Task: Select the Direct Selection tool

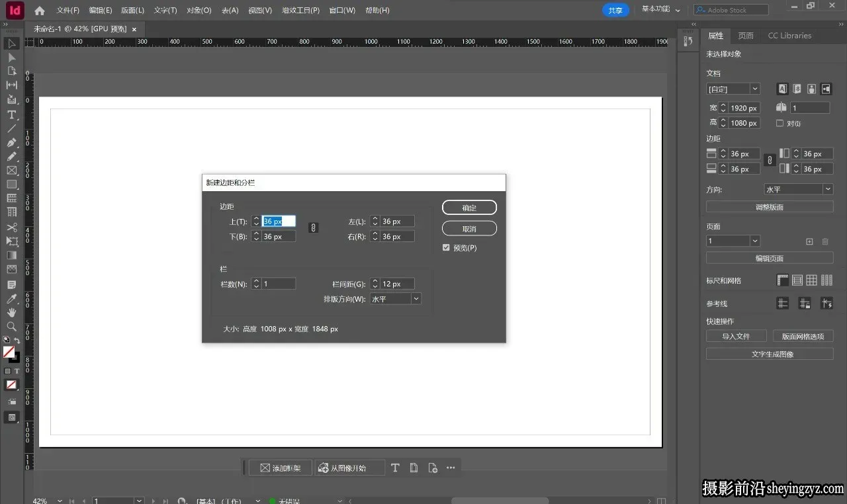Action: pyautogui.click(x=12, y=58)
